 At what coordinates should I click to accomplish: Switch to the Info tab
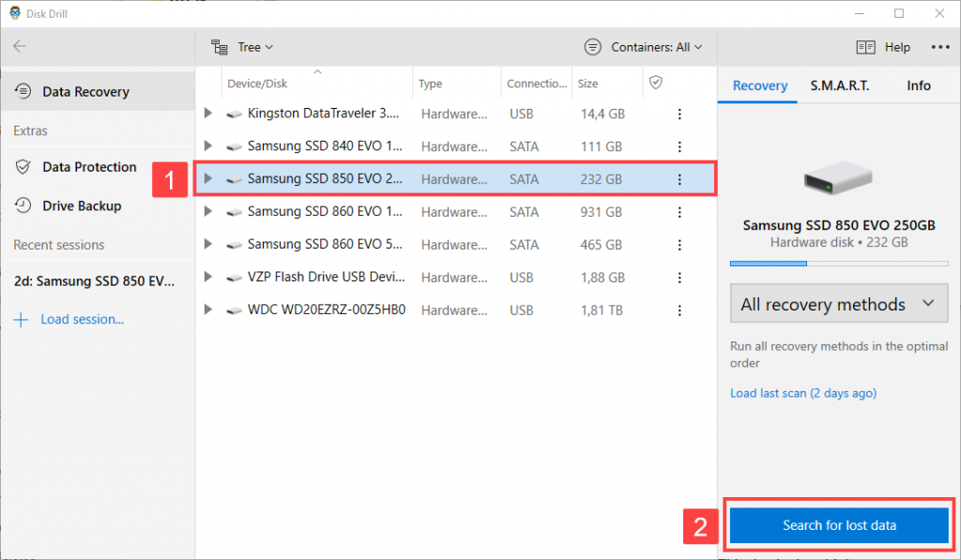pos(918,84)
